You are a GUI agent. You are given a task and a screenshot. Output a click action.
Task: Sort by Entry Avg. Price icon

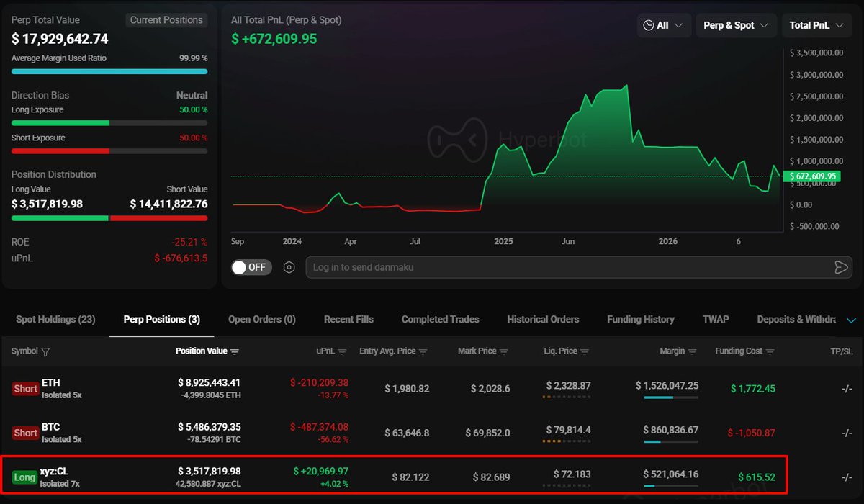423,351
